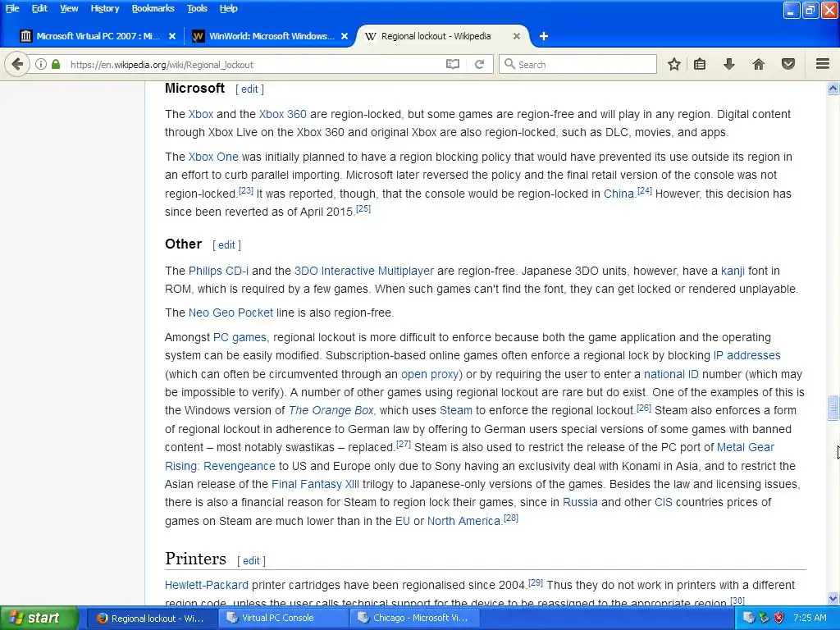Open a new tab with the plus icon
Screen dimensions: 840x630
tap(544, 36)
